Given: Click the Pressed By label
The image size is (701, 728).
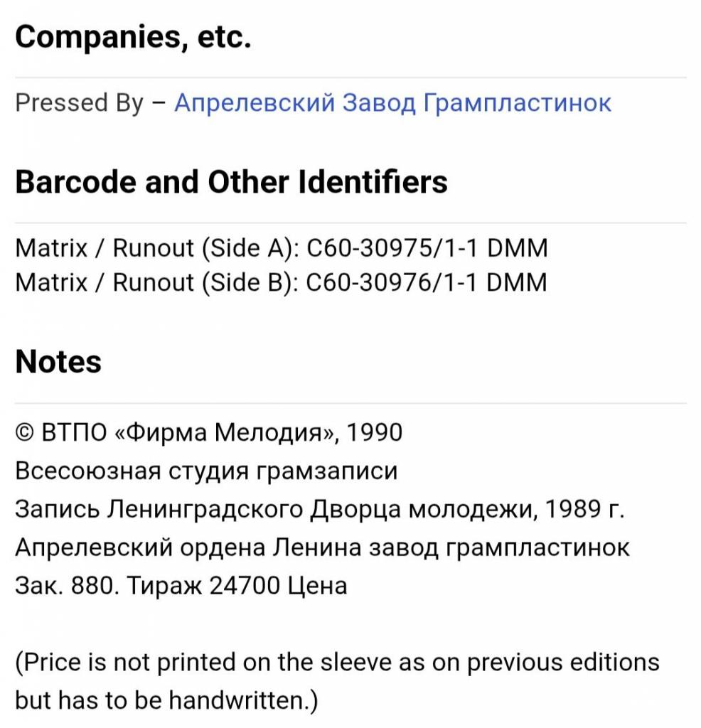Looking at the screenshot, I should point(80,103).
